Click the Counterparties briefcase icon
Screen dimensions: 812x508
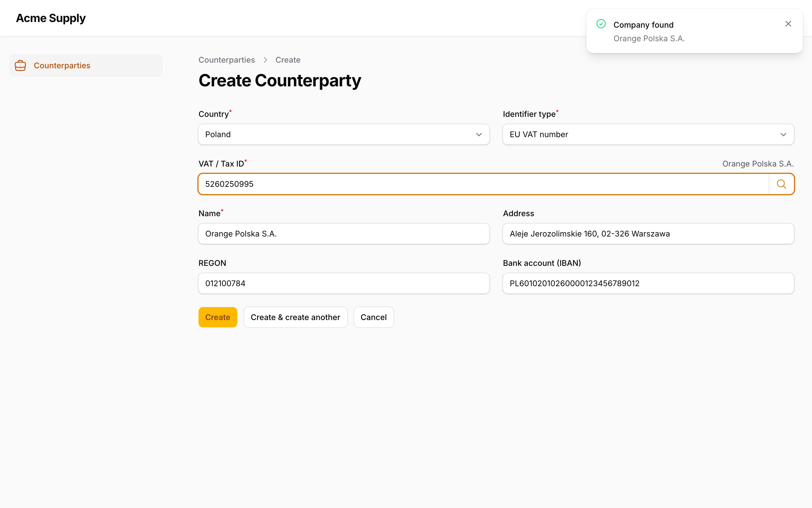(x=20, y=65)
